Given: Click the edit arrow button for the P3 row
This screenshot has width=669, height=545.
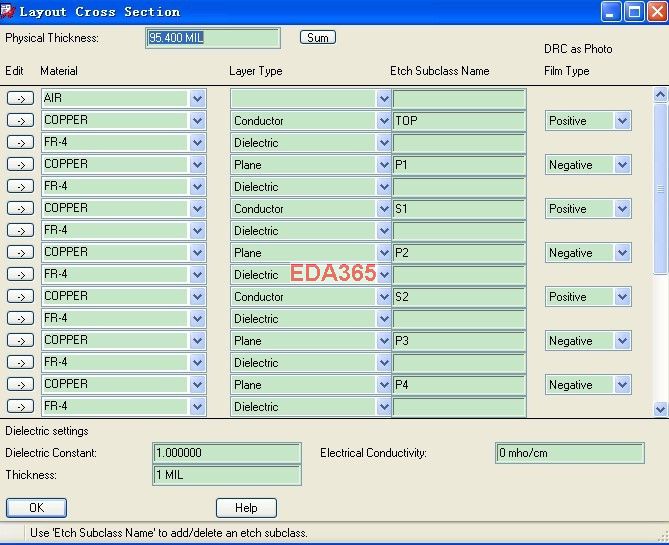Looking at the screenshot, I should tap(20, 341).
